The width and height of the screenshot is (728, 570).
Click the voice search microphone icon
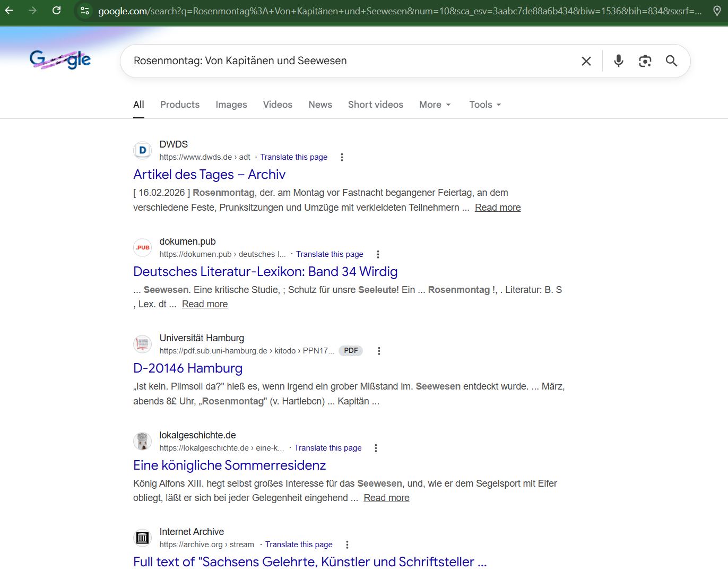point(618,61)
